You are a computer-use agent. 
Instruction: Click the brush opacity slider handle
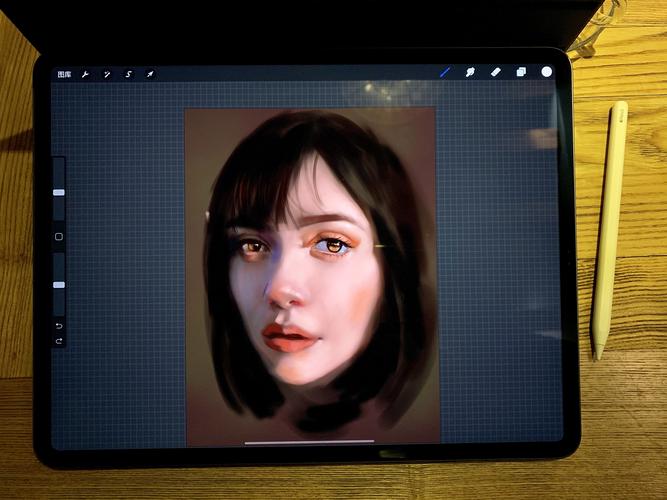coord(58,285)
